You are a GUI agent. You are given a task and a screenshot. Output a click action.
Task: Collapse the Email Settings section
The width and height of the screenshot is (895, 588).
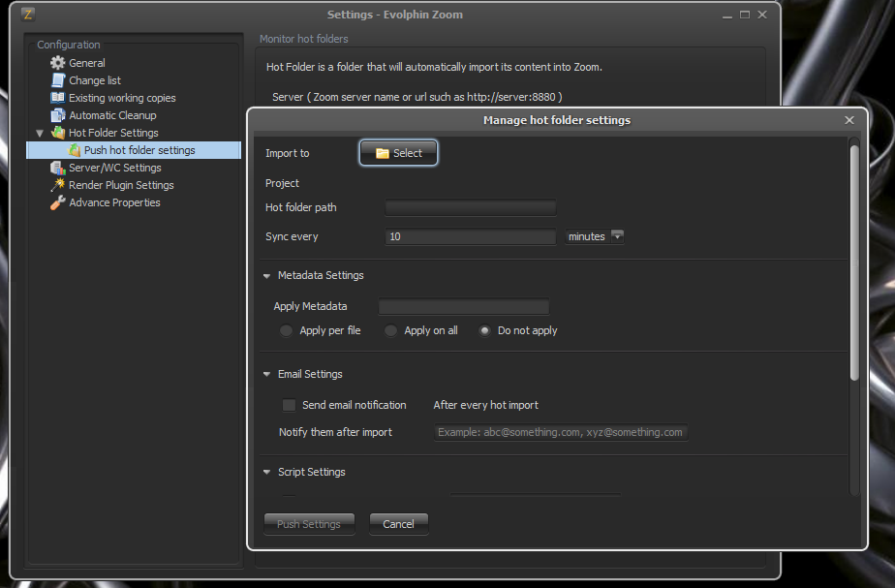point(266,375)
